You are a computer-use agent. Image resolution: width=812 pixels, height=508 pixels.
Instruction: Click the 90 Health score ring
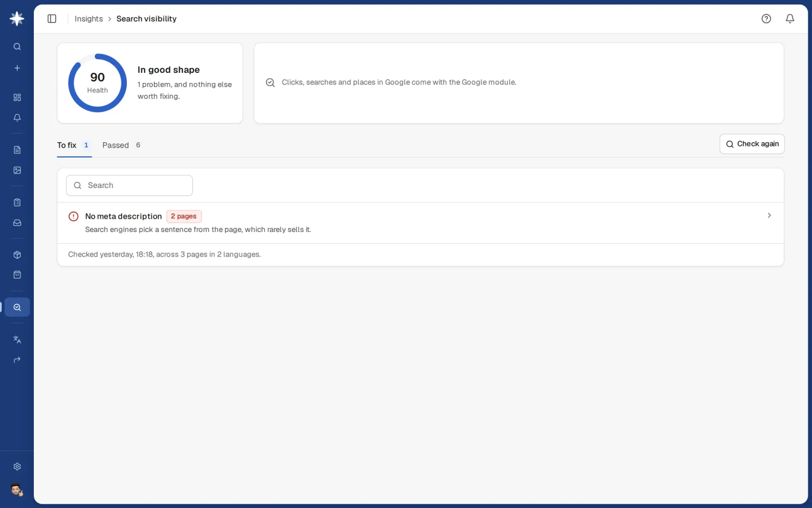[98, 83]
